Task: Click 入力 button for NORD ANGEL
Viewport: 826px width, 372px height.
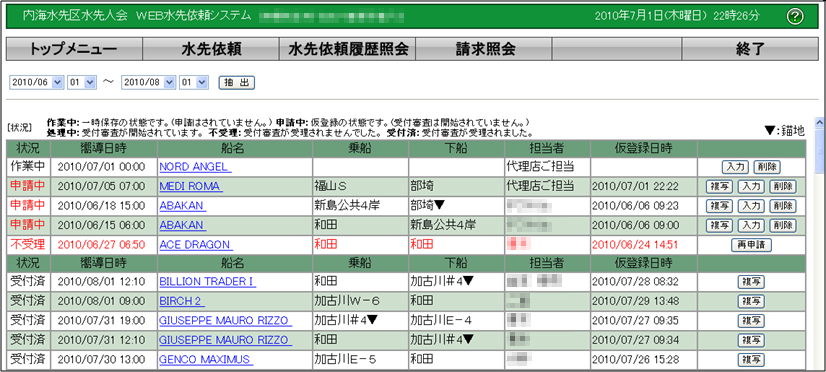Action: [x=735, y=167]
